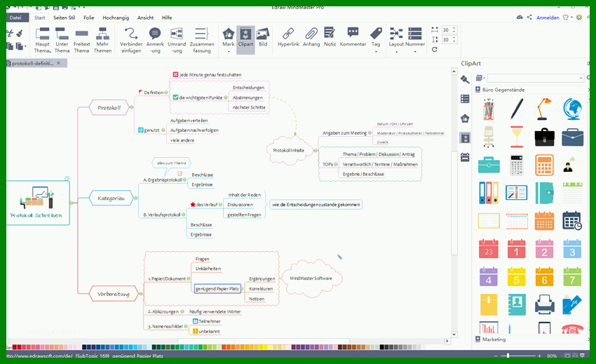The image size is (596, 364).
Task: Collapse the Protokoll branch toggle
Action: pos(132,107)
